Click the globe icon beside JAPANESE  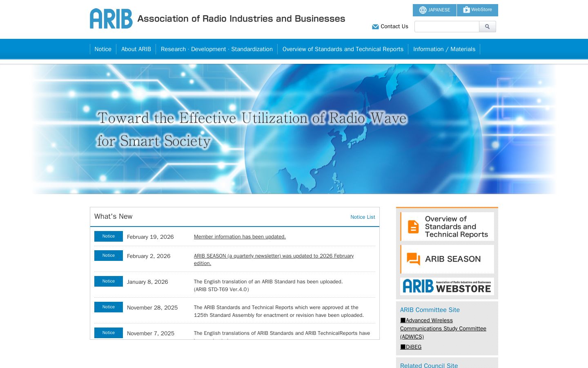tap(423, 10)
